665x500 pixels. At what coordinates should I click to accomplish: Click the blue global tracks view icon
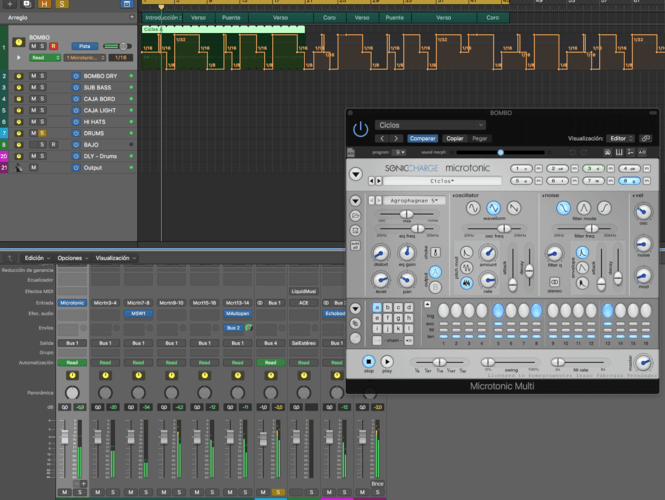click(x=126, y=4)
